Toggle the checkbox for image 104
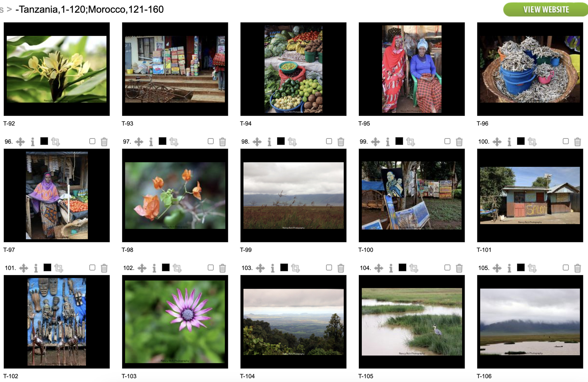The height and width of the screenshot is (382, 588). (447, 267)
